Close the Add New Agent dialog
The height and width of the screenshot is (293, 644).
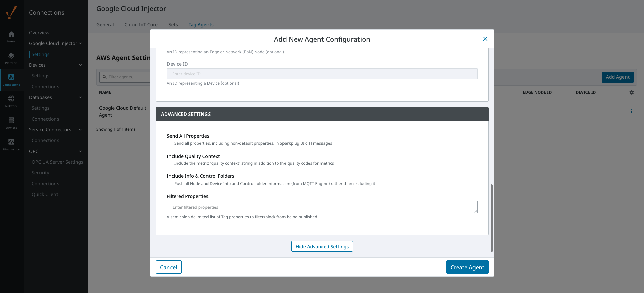485,39
